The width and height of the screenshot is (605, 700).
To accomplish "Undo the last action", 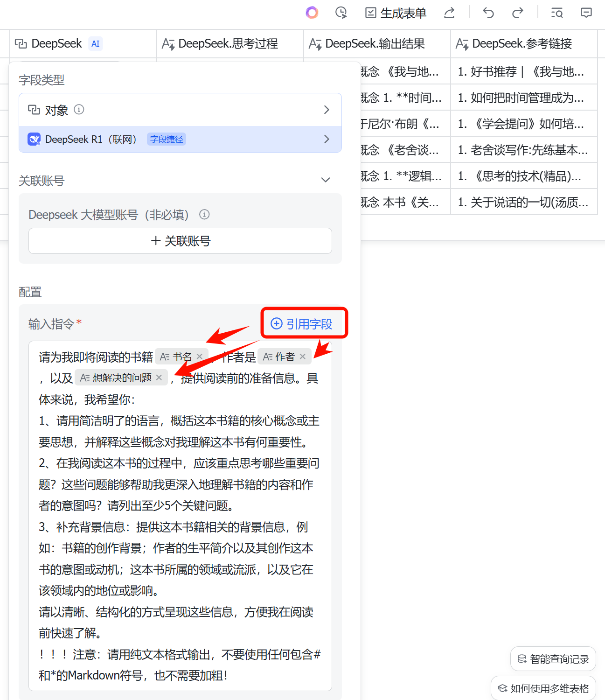I will coord(488,13).
